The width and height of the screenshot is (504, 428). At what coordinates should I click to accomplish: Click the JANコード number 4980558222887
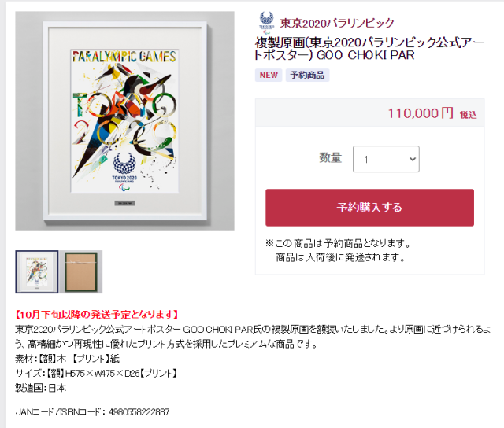click(x=139, y=412)
